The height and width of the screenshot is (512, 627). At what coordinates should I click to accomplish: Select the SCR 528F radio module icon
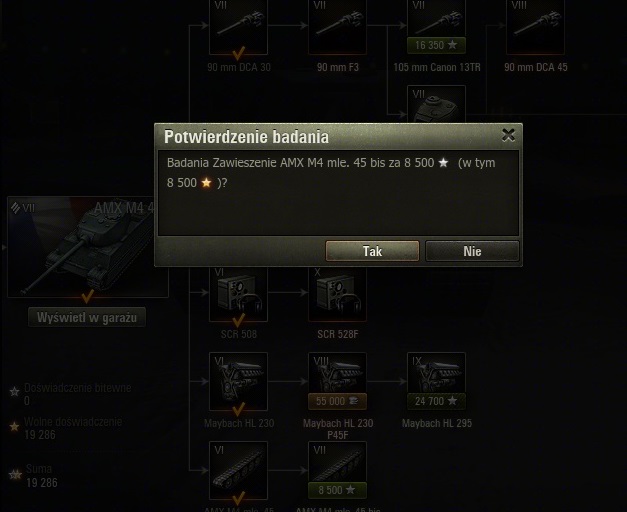(x=337, y=294)
